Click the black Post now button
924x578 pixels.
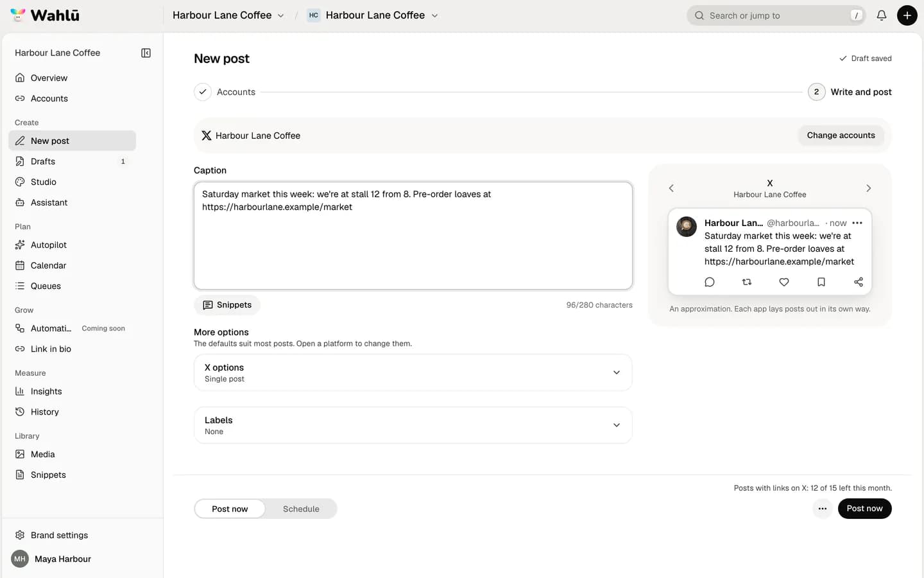pos(864,509)
